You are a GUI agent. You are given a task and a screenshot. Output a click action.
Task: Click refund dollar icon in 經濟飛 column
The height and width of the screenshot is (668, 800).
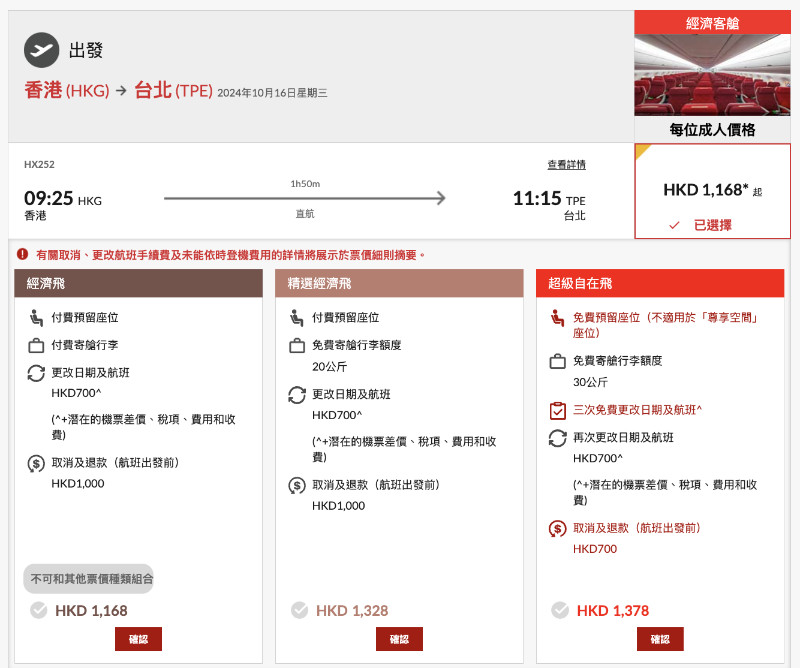[x=36, y=463]
